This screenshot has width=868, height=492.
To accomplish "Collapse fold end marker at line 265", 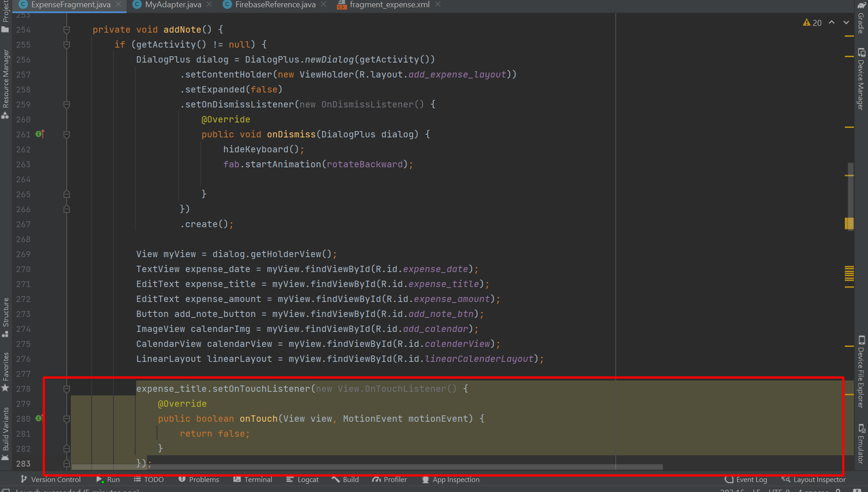I will pyautogui.click(x=67, y=194).
